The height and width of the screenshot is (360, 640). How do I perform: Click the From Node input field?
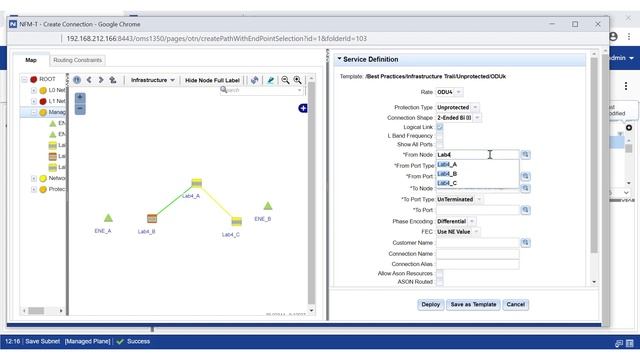point(478,155)
